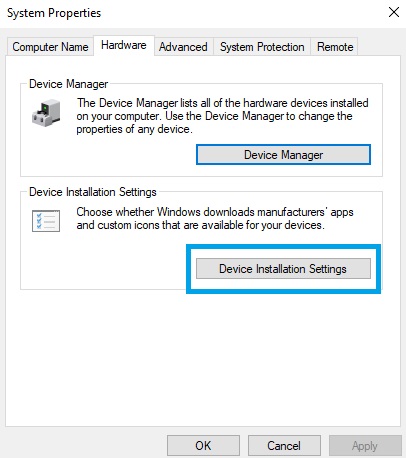Click the Device Manager description paragraph
The image size is (406, 458).
222,116
